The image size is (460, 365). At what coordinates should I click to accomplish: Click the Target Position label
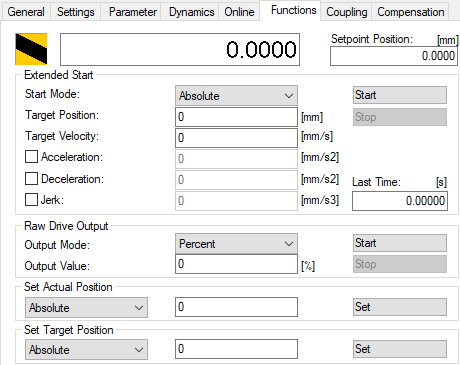(62, 115)
